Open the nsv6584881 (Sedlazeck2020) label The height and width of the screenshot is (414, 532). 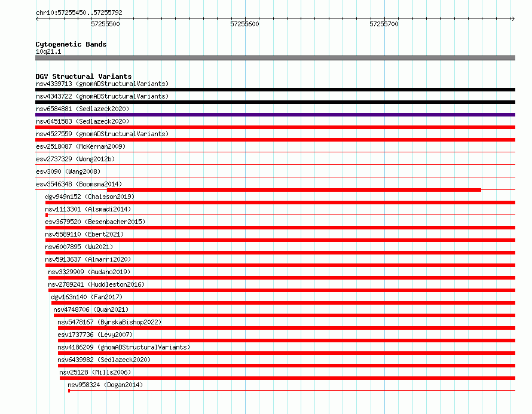click(x=82, y=109)
